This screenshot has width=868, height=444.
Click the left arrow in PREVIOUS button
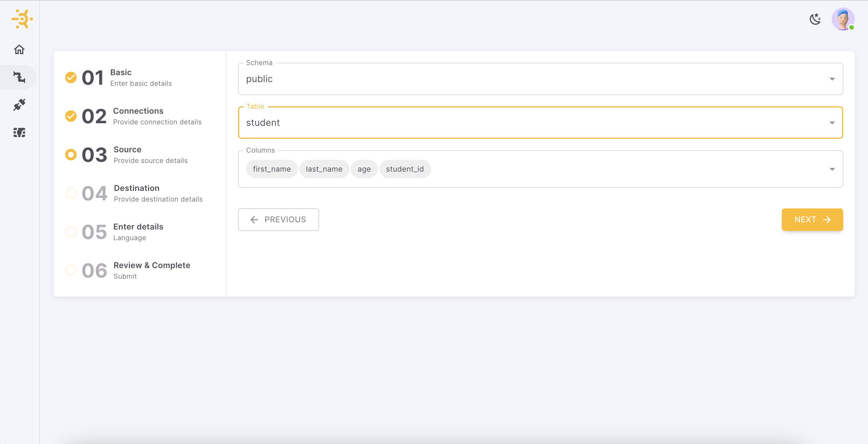[x=254, y=220]
